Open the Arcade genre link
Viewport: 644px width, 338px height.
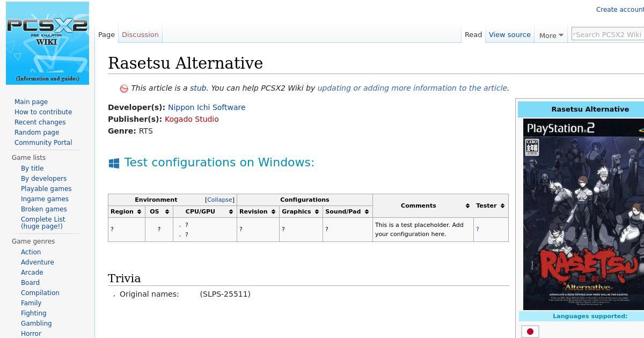click(x=32, y=273)
